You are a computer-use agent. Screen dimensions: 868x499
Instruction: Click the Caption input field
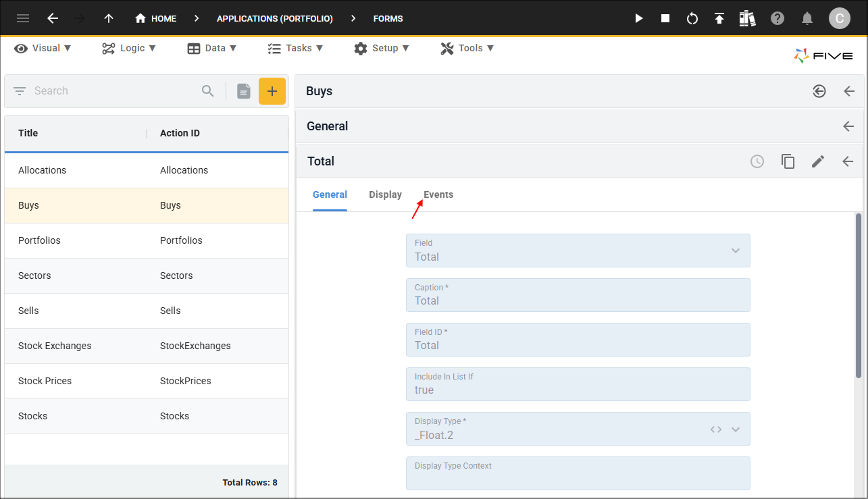click(x=578, y=295)
